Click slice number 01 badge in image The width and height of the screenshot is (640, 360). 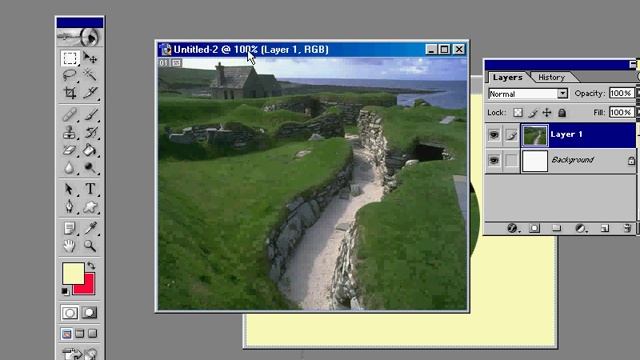click(163, 62)
